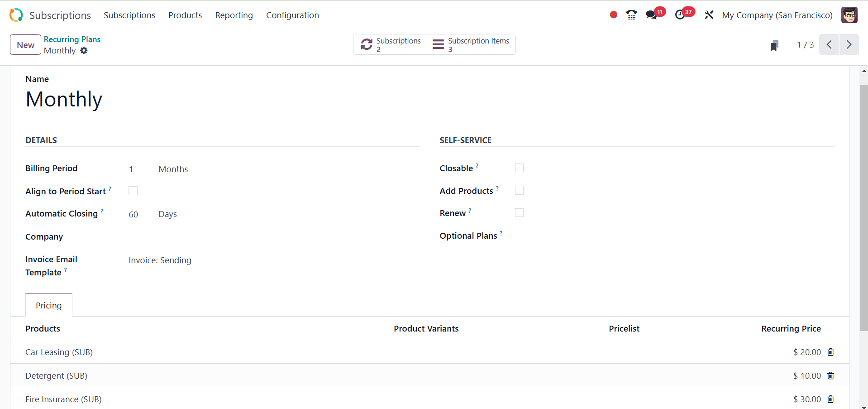Click the scrollbar up arrow

(864, 71)
